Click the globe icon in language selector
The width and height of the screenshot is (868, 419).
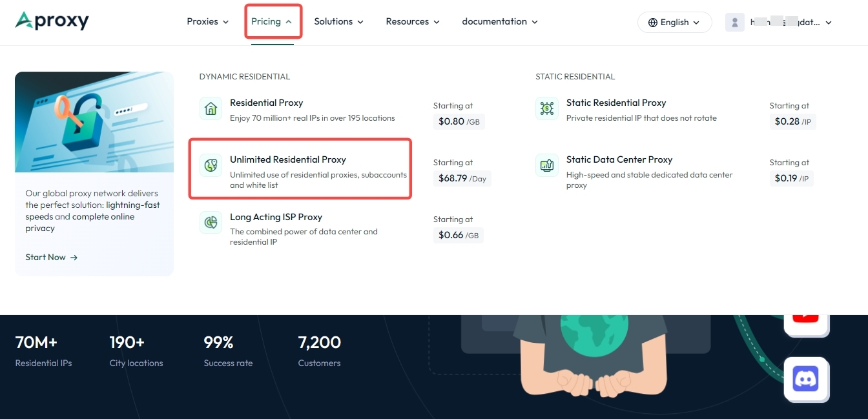[652, 22]
